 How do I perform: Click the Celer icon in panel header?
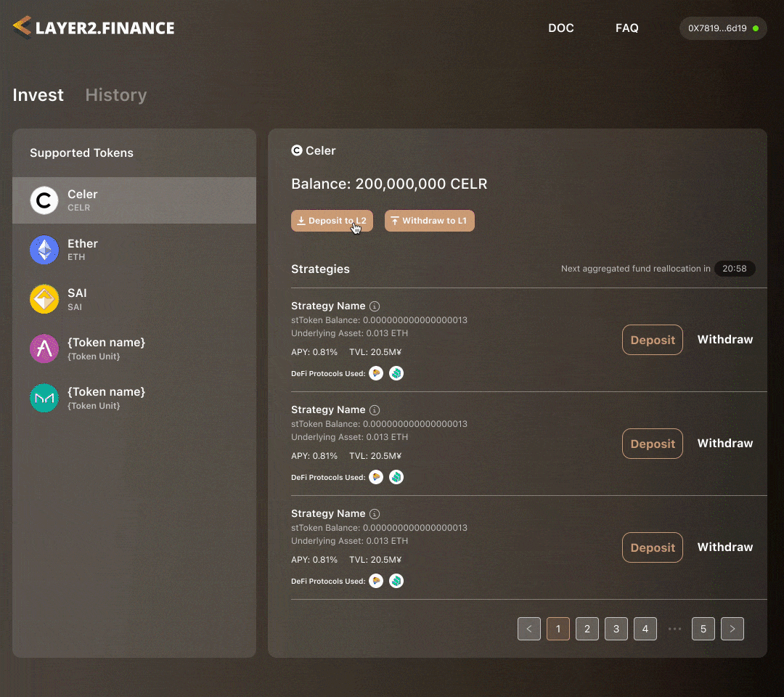click(297, 150)
